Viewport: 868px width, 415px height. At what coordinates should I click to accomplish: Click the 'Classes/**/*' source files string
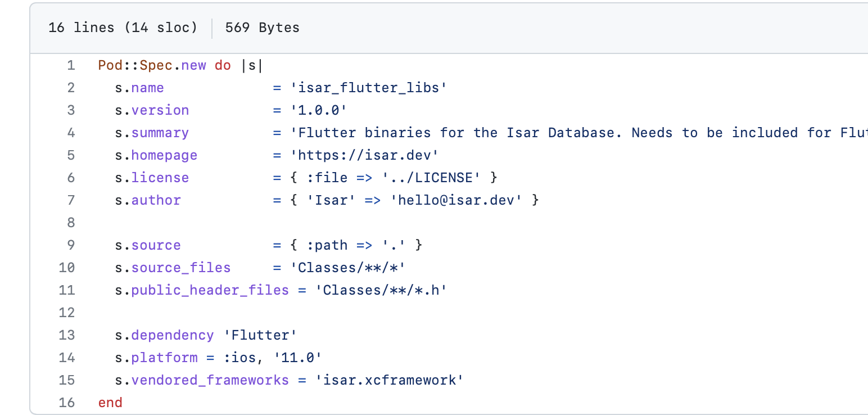pos(348,268)
